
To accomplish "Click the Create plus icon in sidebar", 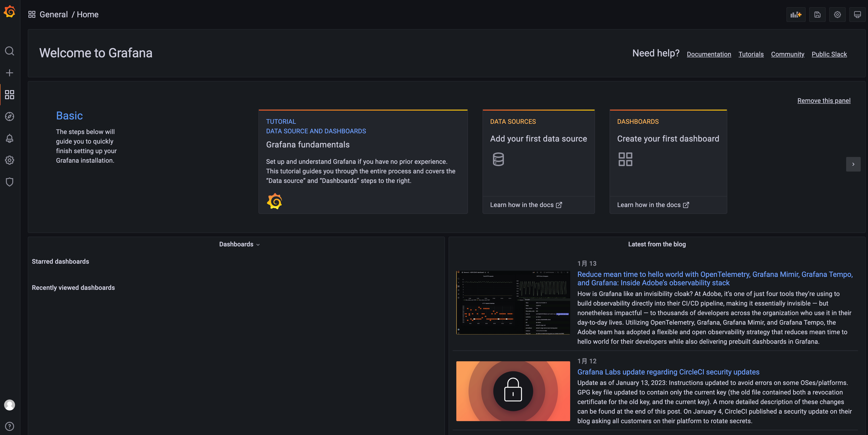I will point(9,73).
